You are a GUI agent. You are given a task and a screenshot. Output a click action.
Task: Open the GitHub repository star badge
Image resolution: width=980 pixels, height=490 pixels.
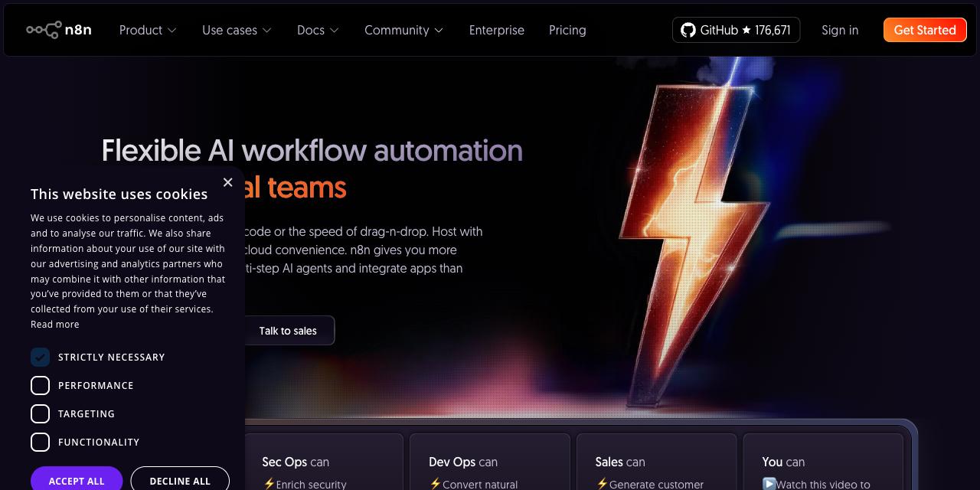(736, 30)
